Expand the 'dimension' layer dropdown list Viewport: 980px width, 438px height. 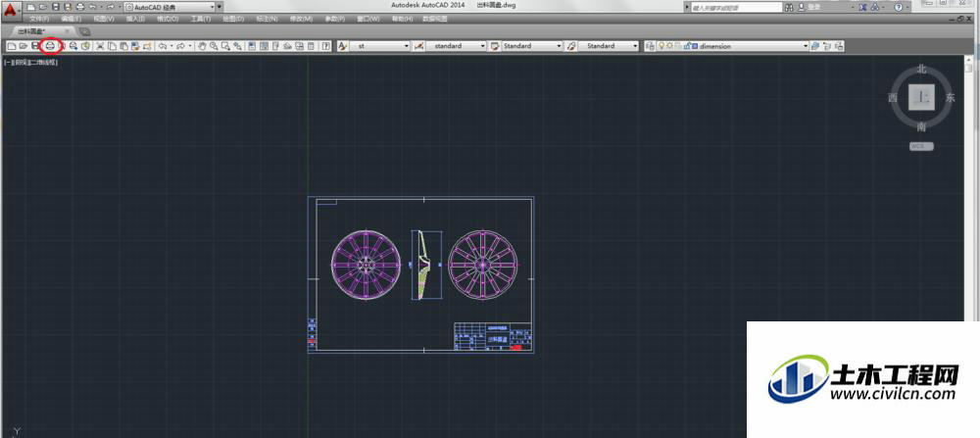(x=805, y=46)
